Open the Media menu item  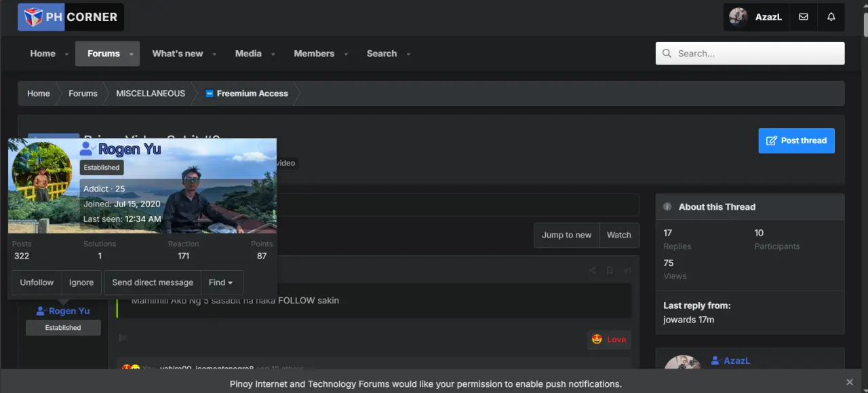[x=248, y=54]
